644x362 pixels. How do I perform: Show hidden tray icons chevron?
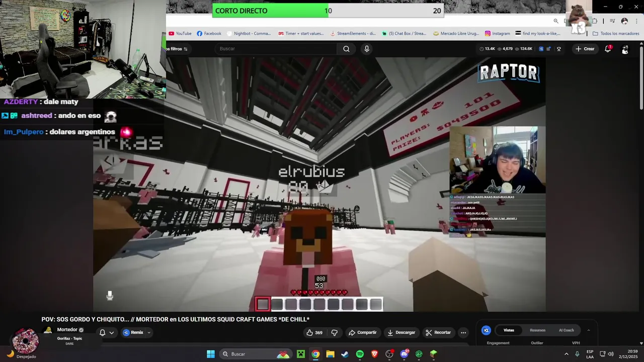click(566, 354)
